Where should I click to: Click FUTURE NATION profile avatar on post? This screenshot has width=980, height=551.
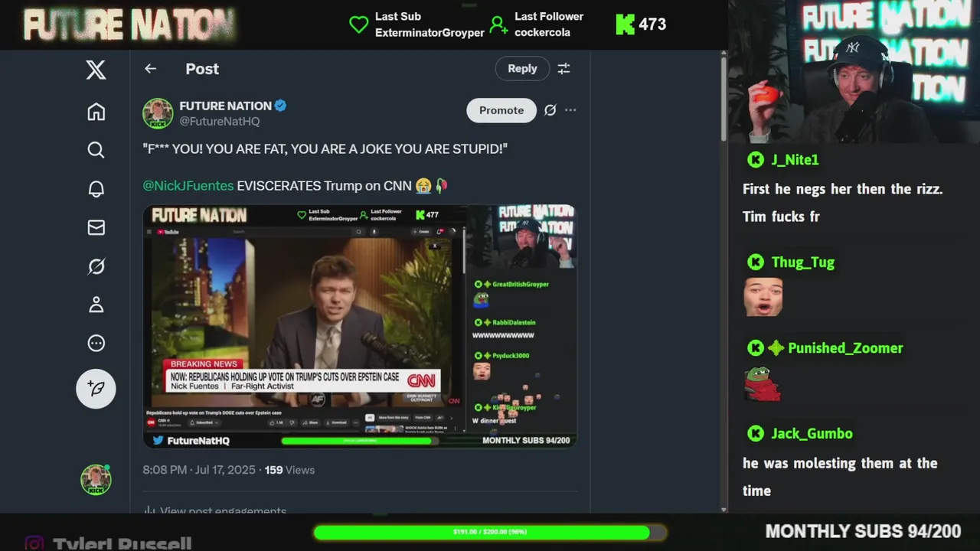point(158,113)
